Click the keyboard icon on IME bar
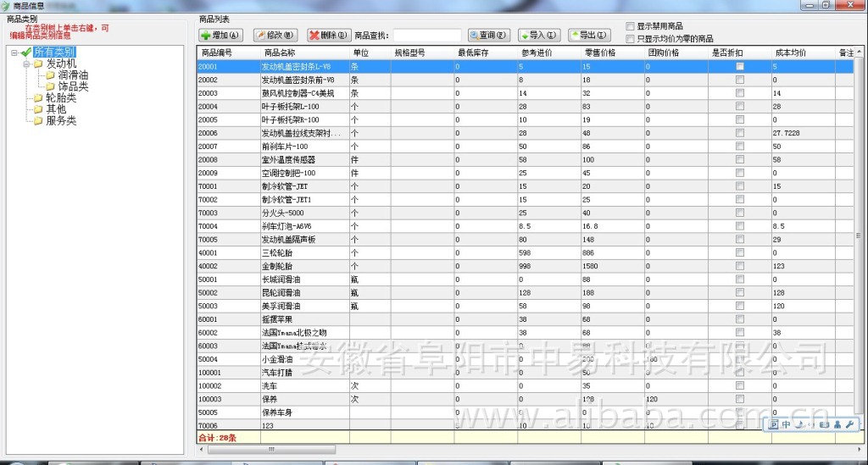This screenshot has width=868, height=465. tap(824, 424)
